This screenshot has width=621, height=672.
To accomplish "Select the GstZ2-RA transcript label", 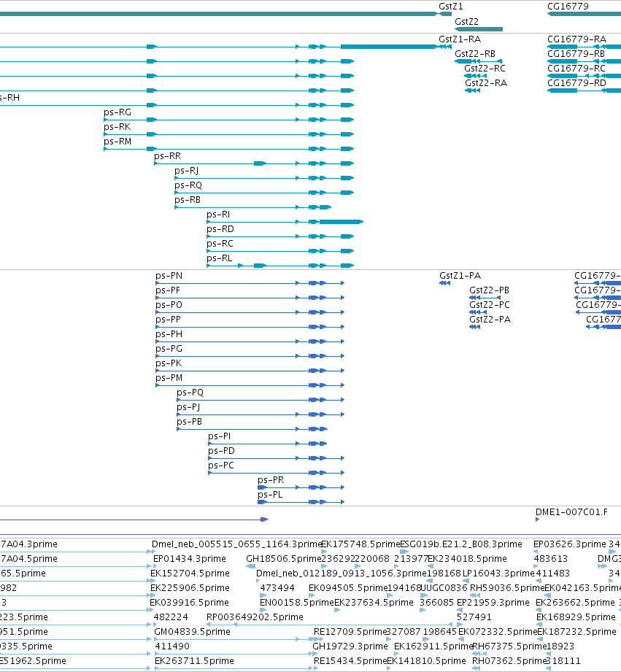I will point(486,83).
